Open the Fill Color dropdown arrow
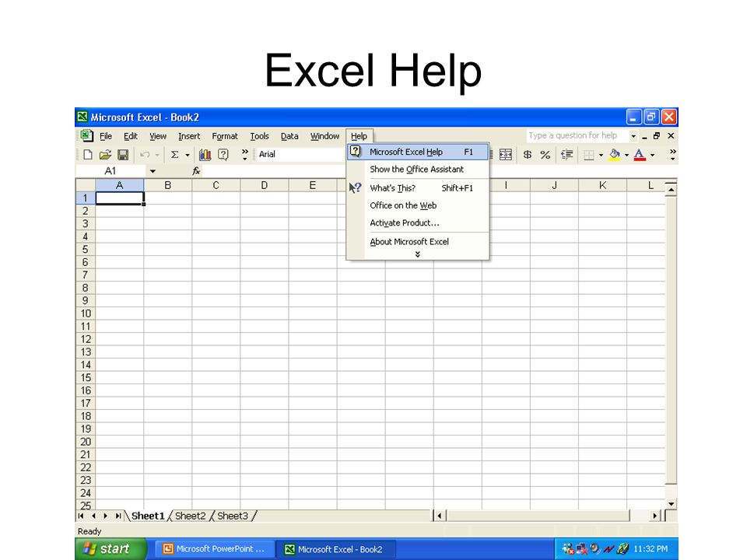 tap(626, 155)
